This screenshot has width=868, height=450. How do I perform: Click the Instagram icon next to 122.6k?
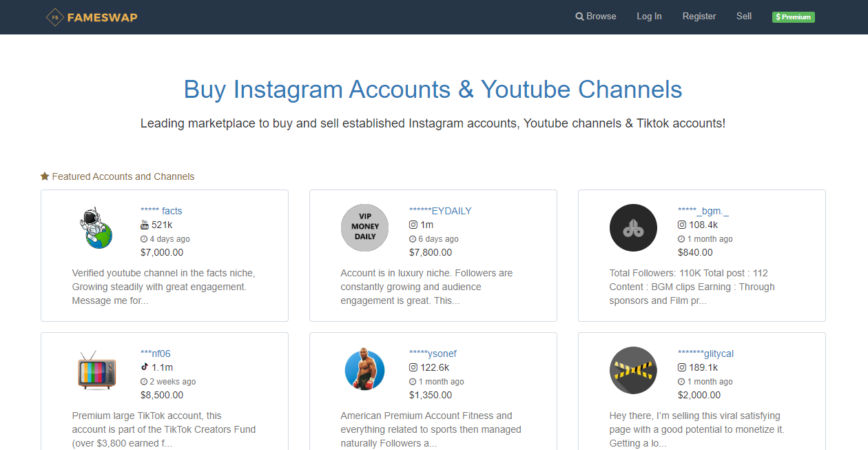tap(413, 367)
